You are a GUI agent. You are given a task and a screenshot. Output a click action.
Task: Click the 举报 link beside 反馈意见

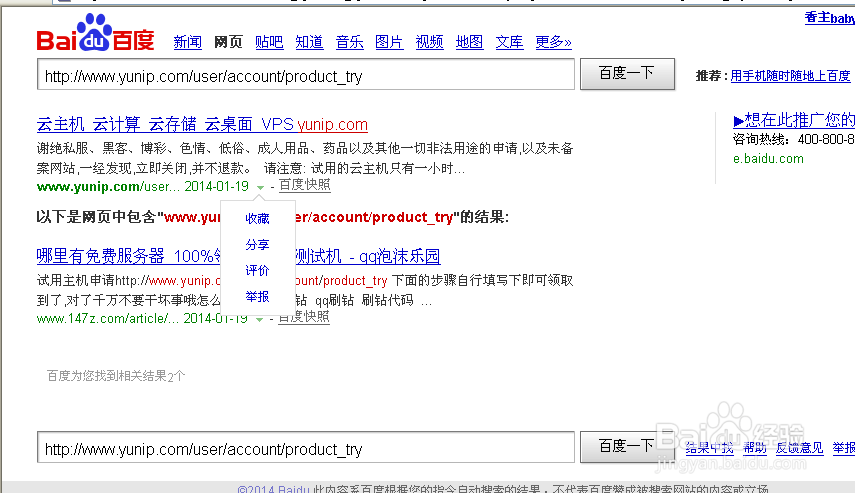844,448
